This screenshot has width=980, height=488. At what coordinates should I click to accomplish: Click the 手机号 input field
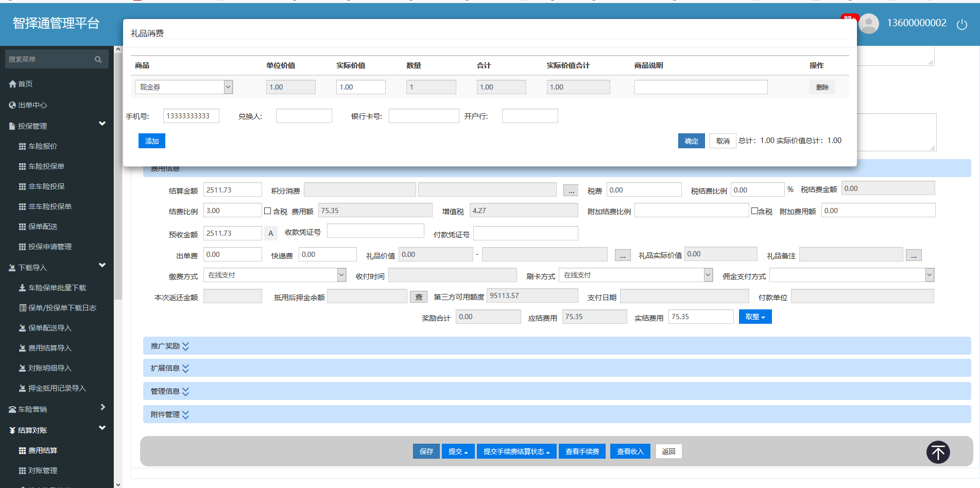(x=191, y=116)
